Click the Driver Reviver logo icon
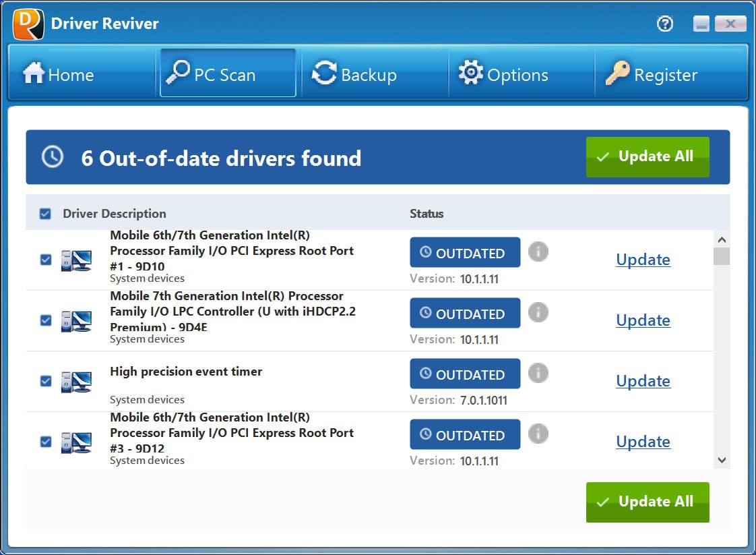 [28, 24]
